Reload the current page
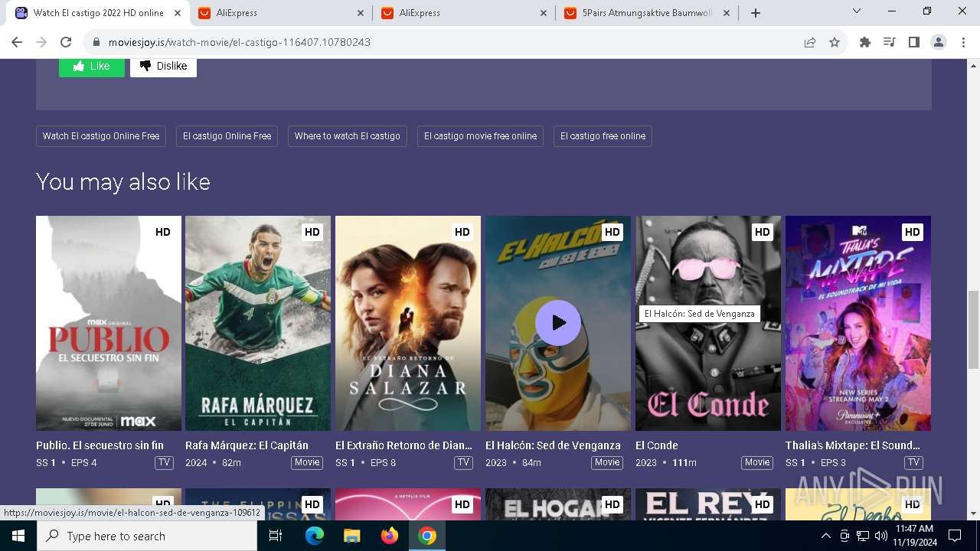Viewport: 980px width, 551px height. [x=66, y=42]
